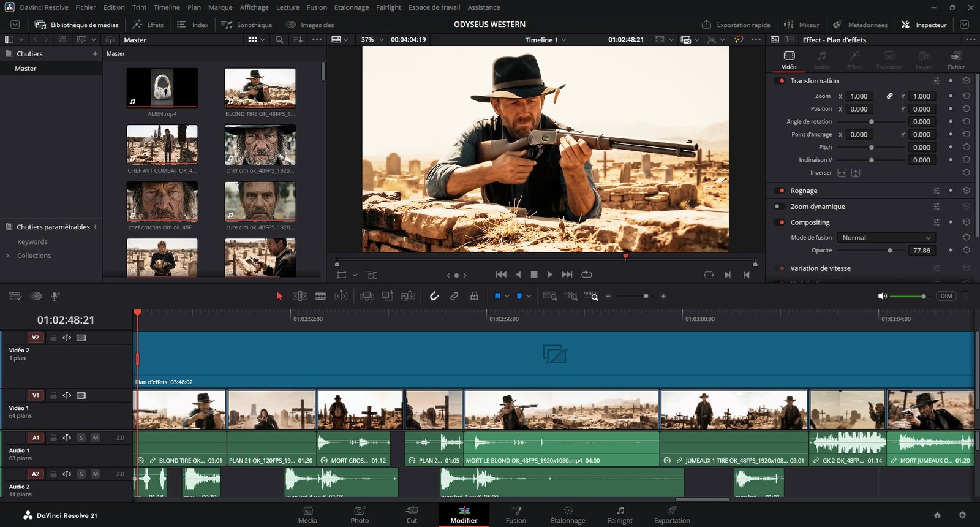Activate the Blade edit mode tool

(320, 296)
